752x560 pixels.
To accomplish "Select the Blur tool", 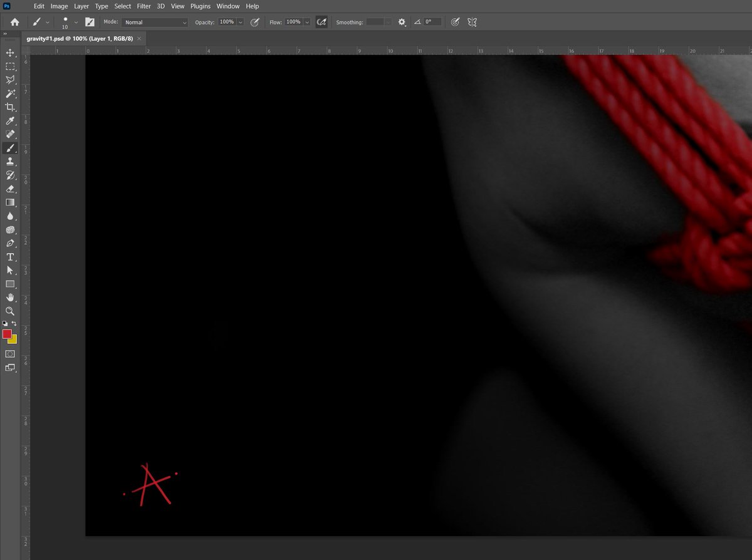I will (10, 215).
